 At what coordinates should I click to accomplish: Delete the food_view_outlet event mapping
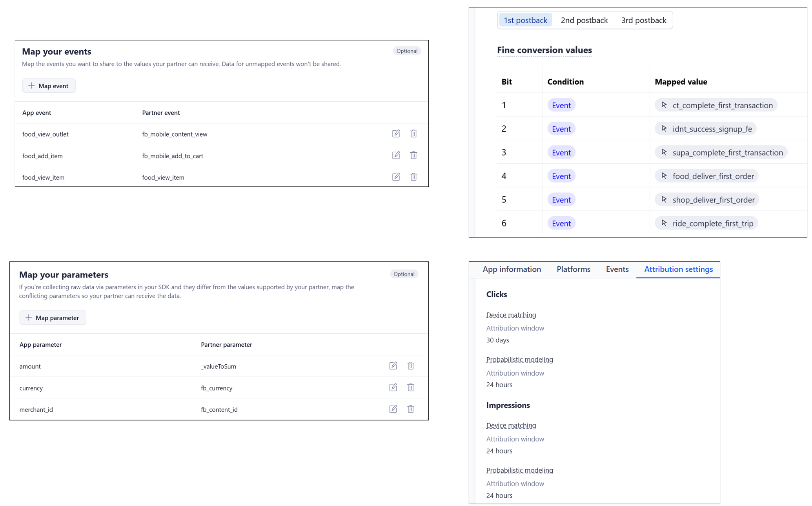(413, 134)
